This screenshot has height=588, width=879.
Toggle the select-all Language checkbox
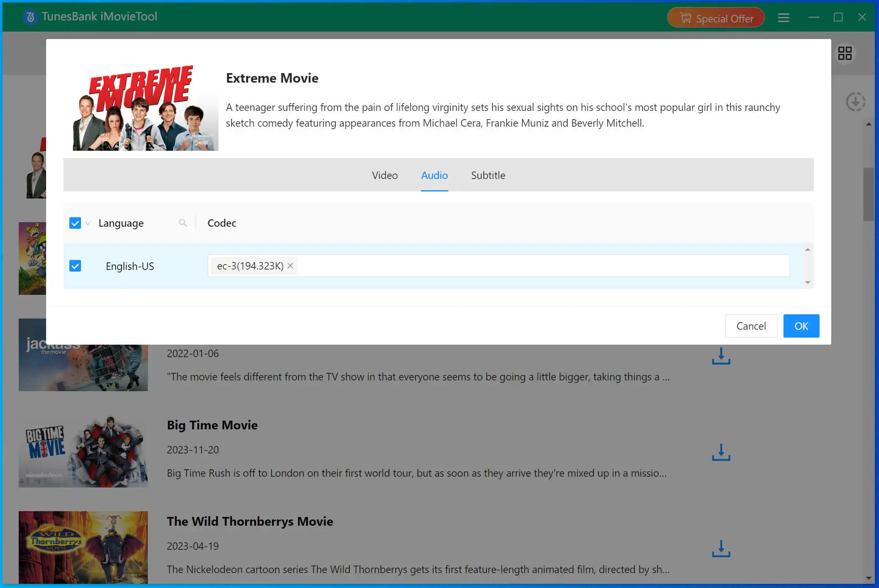[x=75, y=223]
